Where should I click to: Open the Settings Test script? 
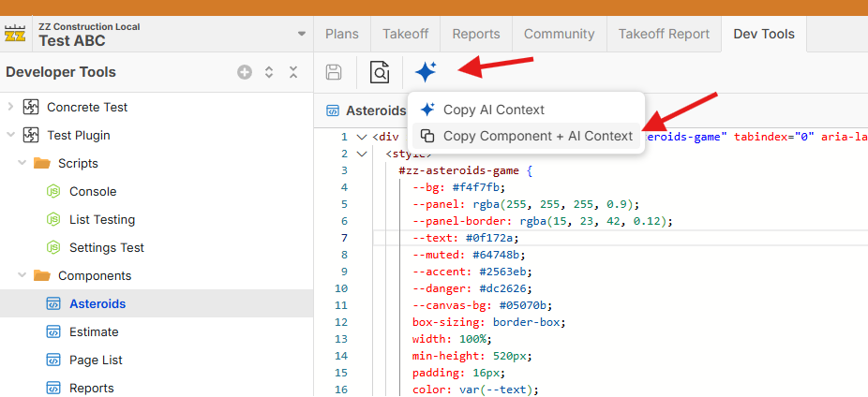click(107, 248)
